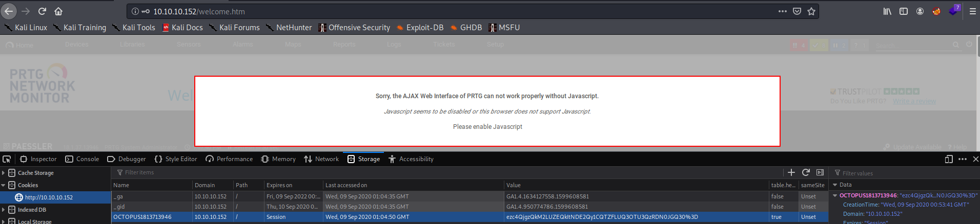Open the Library icon in toolbar
980x224 pixels.
pos(887,11)
